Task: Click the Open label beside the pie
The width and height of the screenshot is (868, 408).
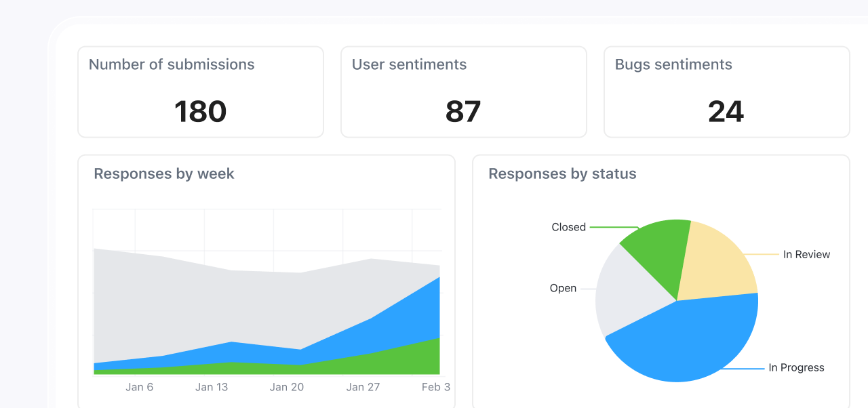Action: (564, 288)
